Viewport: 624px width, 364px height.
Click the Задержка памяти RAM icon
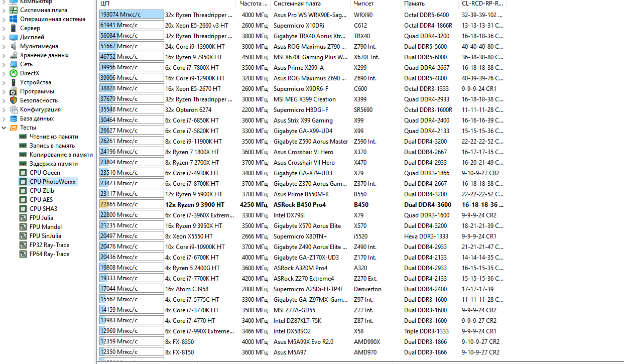pos(23,164)
